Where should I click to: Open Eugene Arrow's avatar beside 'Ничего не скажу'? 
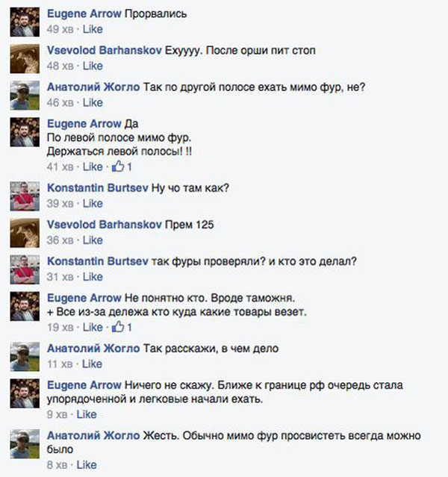(25, 393)
